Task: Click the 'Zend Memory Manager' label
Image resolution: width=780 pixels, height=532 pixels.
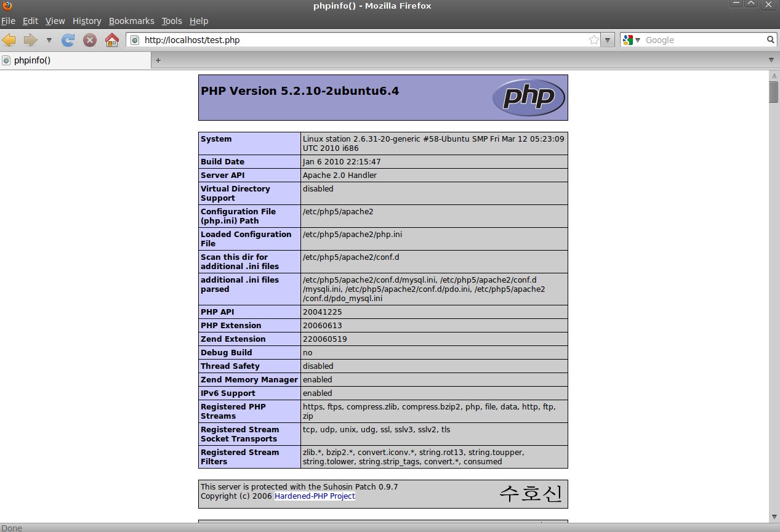Action: tap(249, 380)
